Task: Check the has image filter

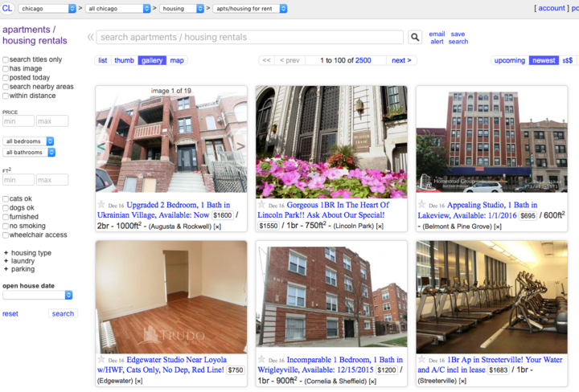Action: pos(6,68)
